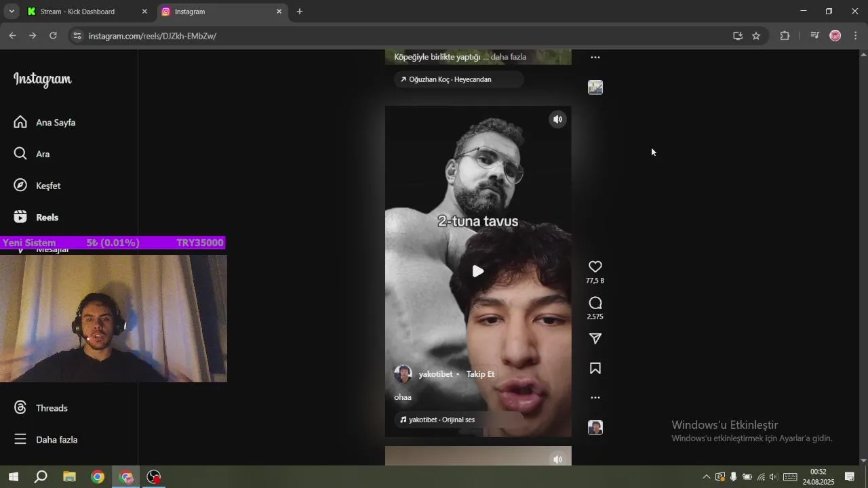This screenshot has width=868, height=488.
Task: Toggle sound on the yakotibet reel
Action: click(557, 119)
